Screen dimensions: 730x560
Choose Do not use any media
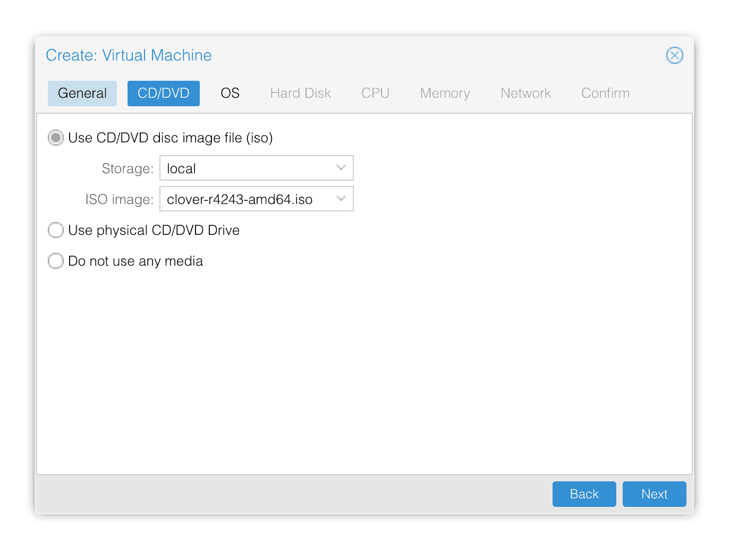pyautogui.click(x=56, y=261)
